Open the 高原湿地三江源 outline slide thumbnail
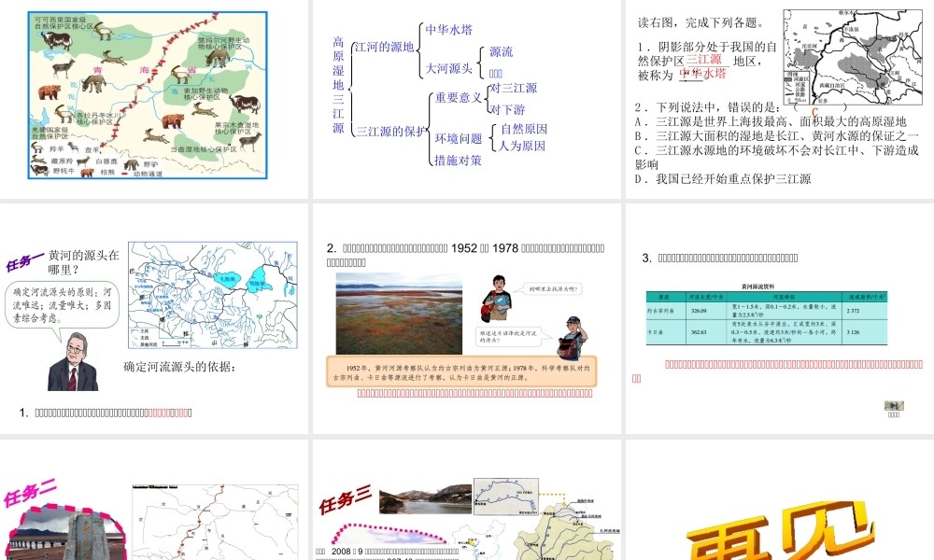The width and height of the screenshot is (934, 560). tap(466, 99)
